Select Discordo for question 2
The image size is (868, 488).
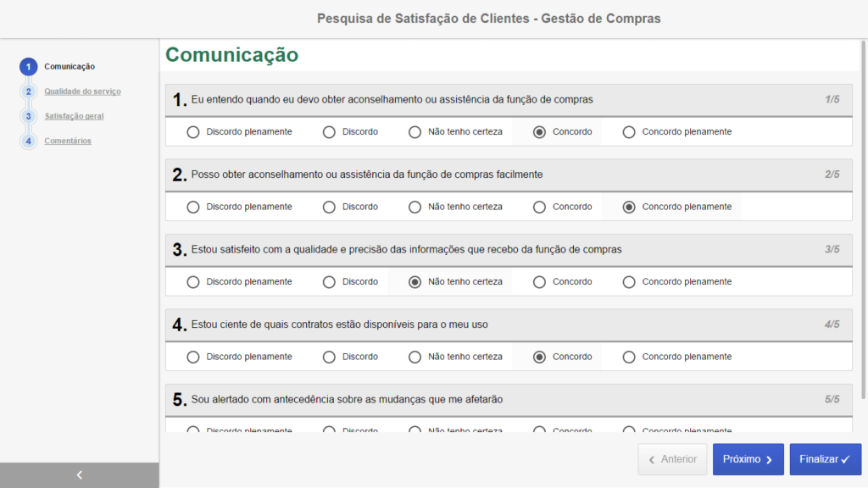(x=329, y=207)
